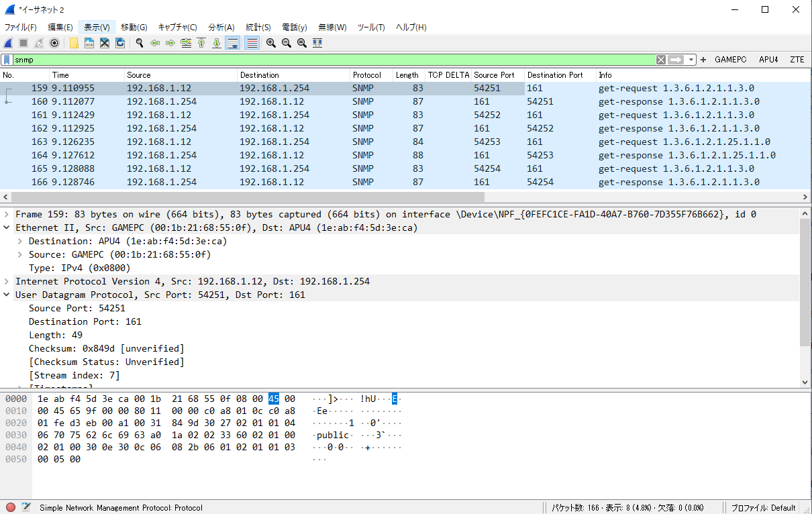Click プロファイル: Default in status bar
812x514 pixels.
click(763, 508)
